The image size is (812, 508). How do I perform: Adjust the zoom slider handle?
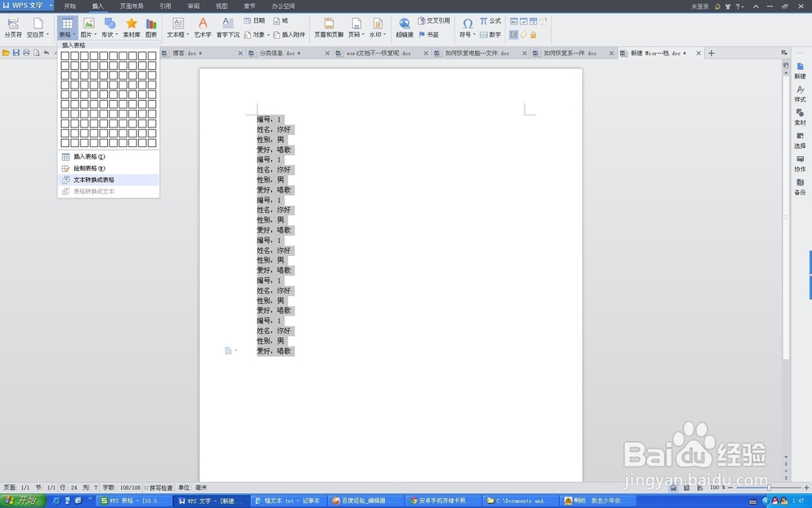pyautogui.click(x=769, y=488)
